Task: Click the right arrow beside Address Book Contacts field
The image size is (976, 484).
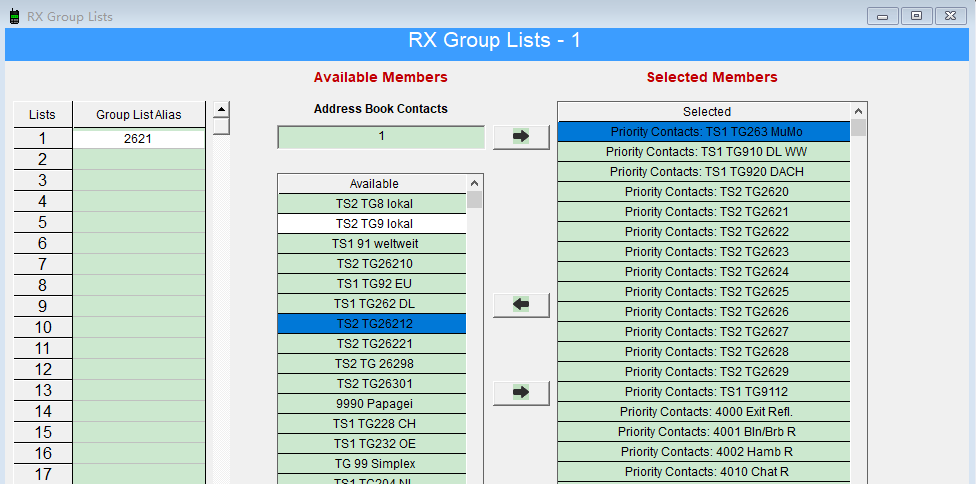Action: 520,137
